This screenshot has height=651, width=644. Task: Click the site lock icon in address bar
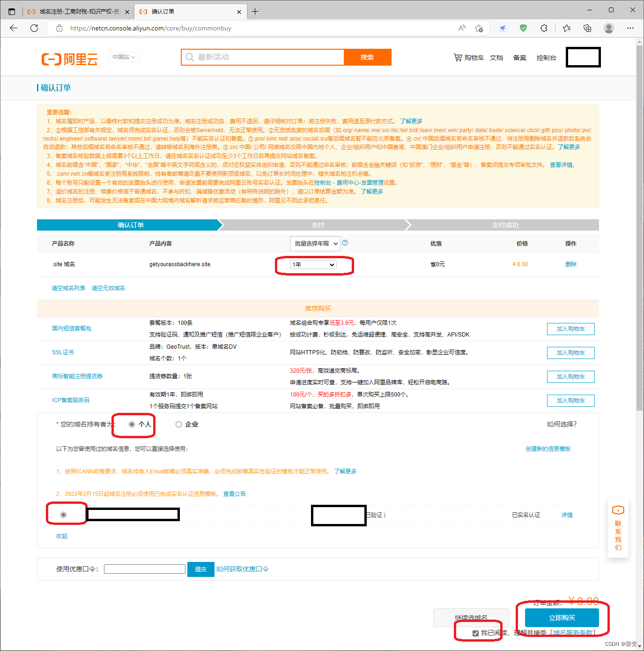59,28
